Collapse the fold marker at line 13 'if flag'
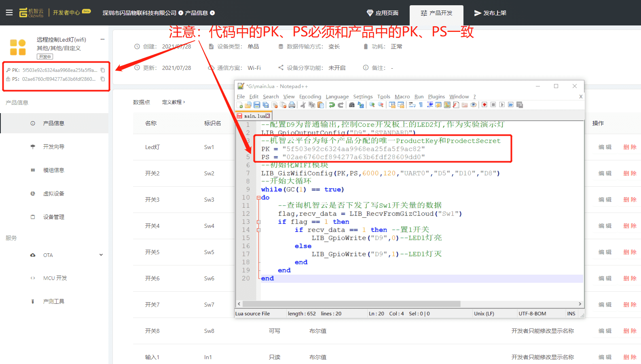The width and height of the screenshot is (641, 364). (258, 222)
